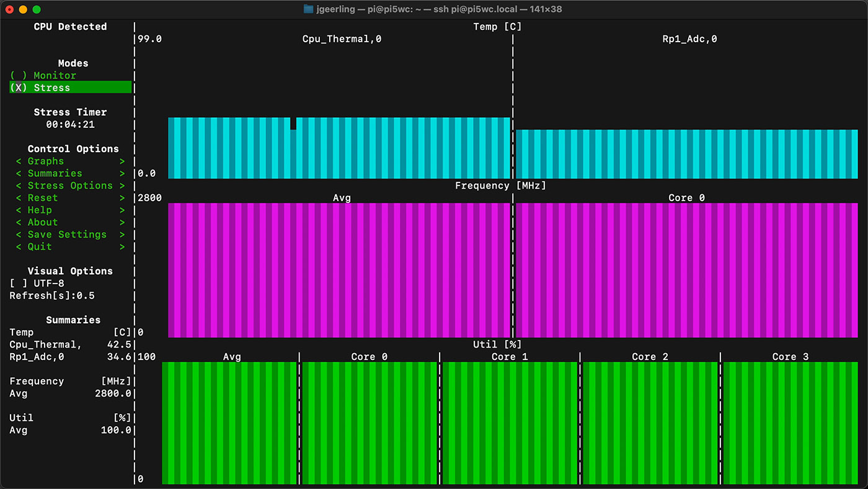Click the Control Options heading

coord(73,149)
